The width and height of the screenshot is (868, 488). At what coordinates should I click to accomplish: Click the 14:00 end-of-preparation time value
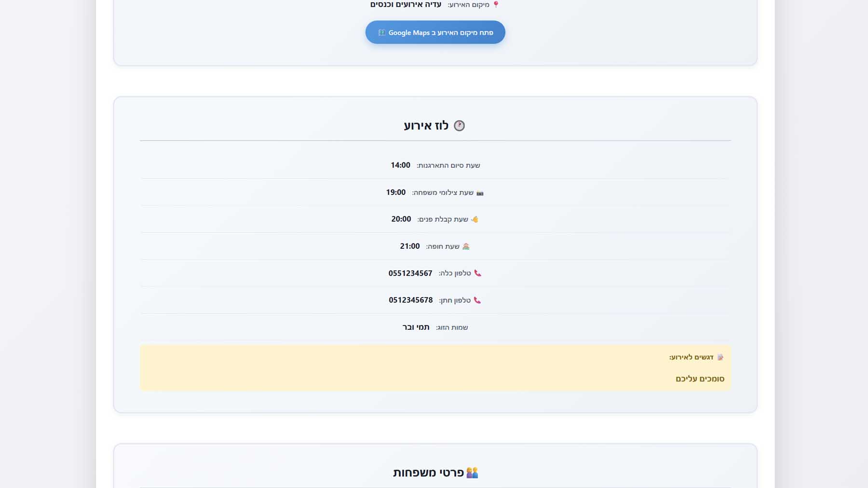point(400,165)
